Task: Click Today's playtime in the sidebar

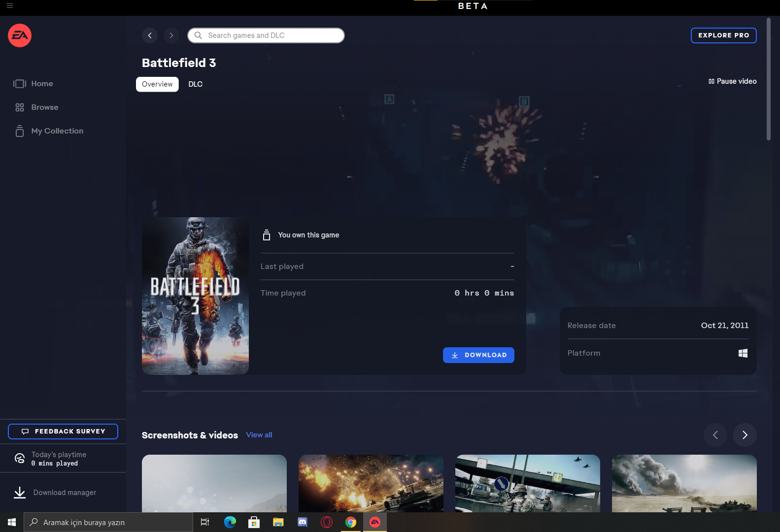Action: [63, 459]
